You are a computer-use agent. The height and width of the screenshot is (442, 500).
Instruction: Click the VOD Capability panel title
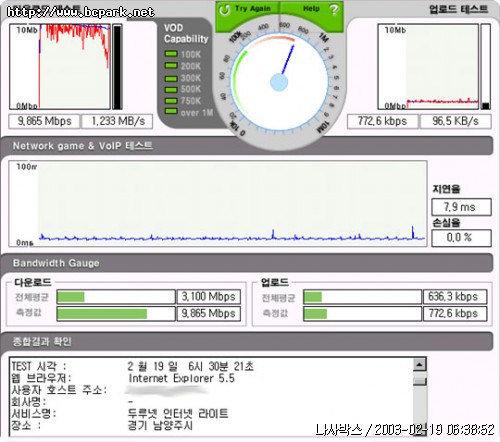(186, 33)
